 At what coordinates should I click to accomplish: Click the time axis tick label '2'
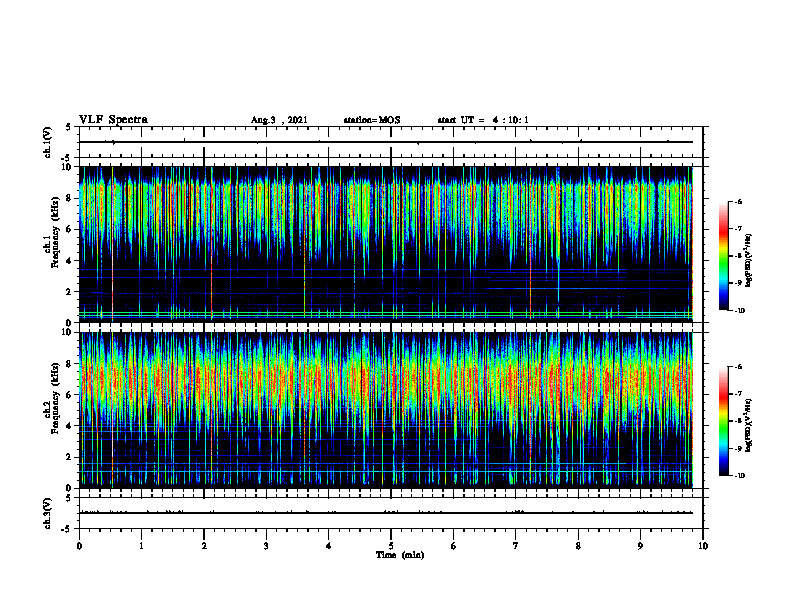(x=204, y=546)
